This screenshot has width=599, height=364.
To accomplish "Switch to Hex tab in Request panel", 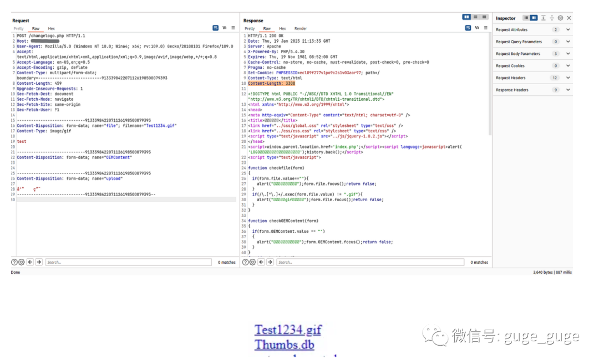I will 51,29.
